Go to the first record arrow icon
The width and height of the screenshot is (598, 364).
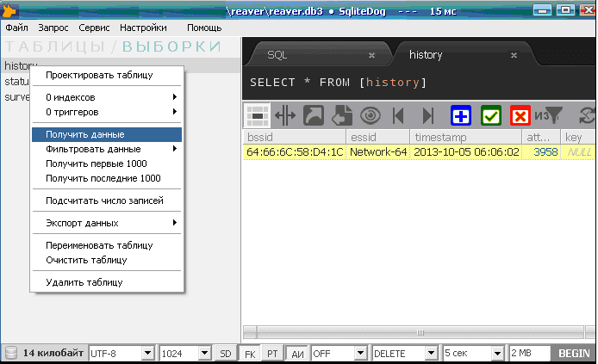398,115
